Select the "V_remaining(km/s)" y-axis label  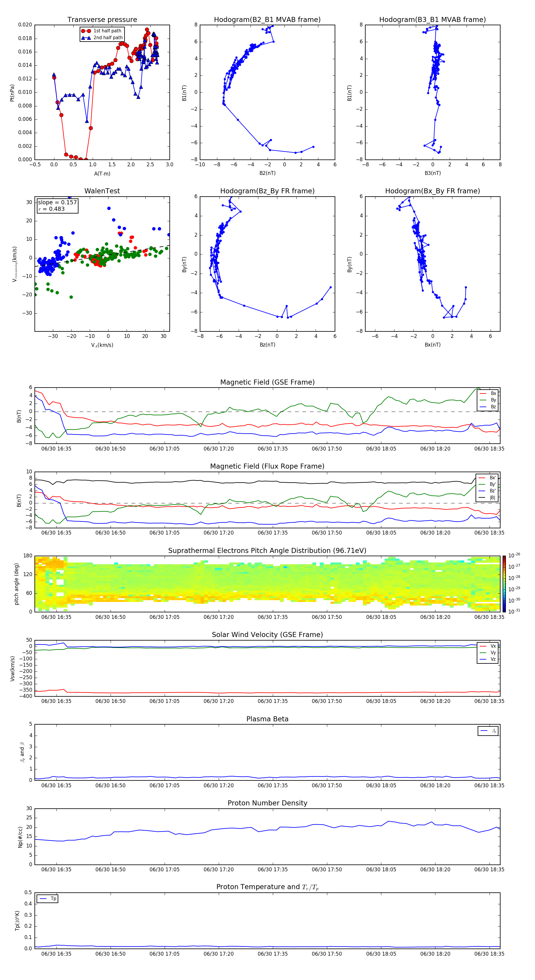pyautogui.click(x=15, y=264)
